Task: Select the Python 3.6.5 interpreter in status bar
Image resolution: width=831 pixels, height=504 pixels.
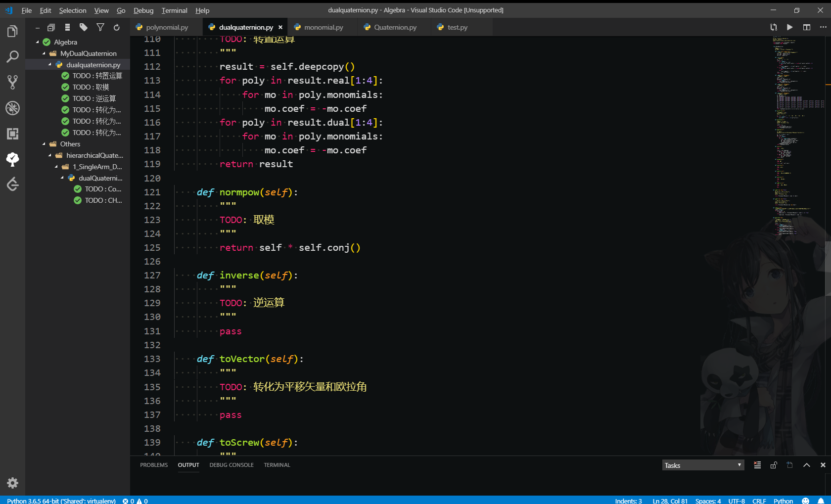Action: (x=60, y=501)
